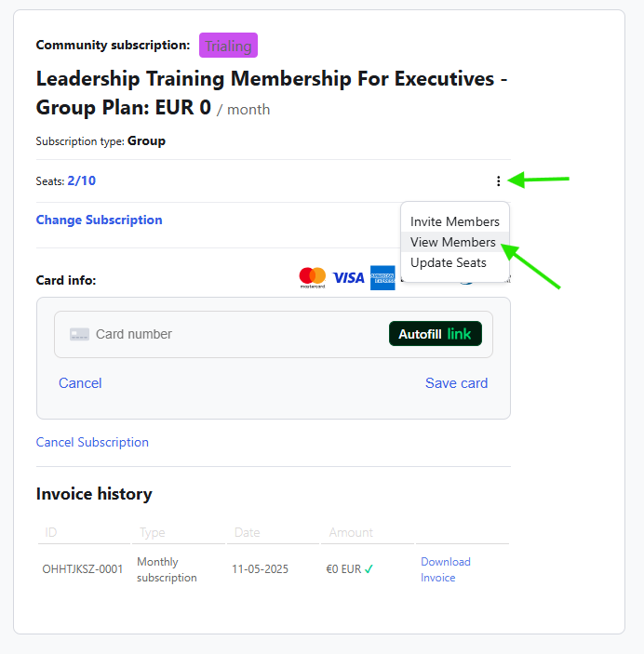Viewport: 644px width, 654px height.
Task: Open the three-dot seats options menu
Action: tap(499, 181)
